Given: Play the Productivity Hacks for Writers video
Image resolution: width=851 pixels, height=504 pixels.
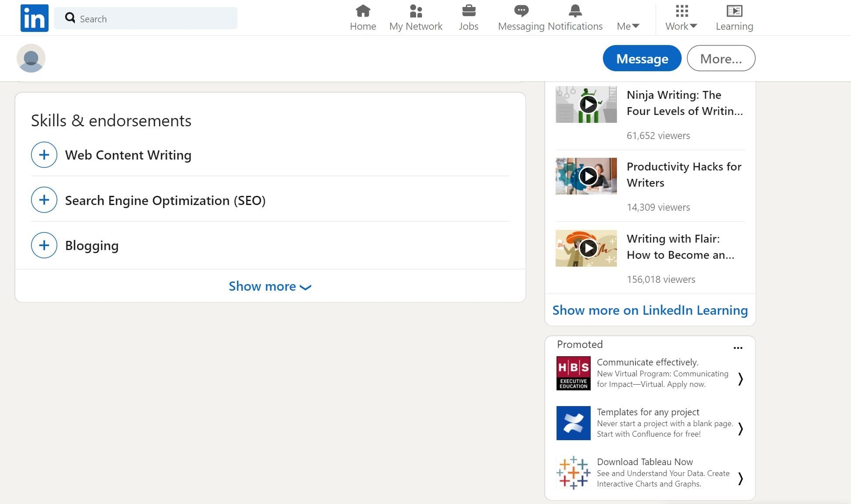Looking at the screenshot, I should click(588, 176).
